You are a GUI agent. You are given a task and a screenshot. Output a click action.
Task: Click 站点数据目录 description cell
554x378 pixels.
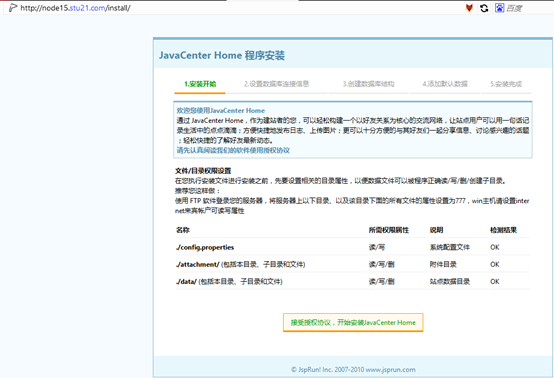tap(450, 282)
